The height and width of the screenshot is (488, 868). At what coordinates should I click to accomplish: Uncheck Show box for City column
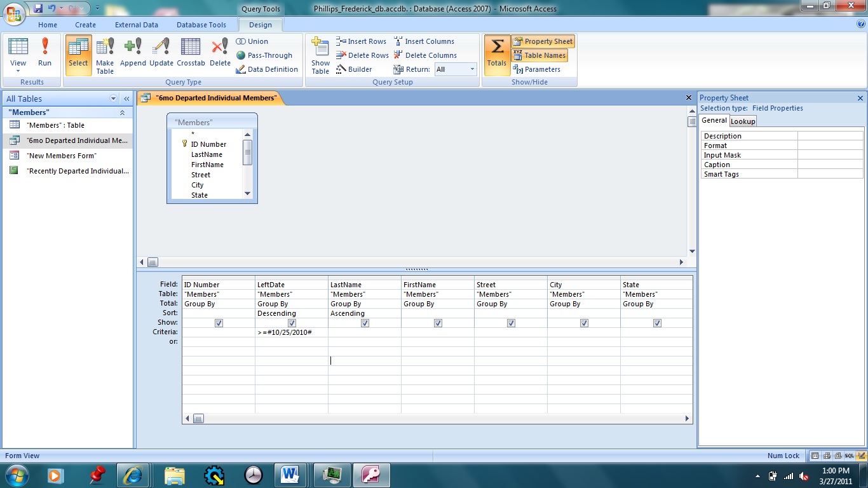click(x=584, y=323)
